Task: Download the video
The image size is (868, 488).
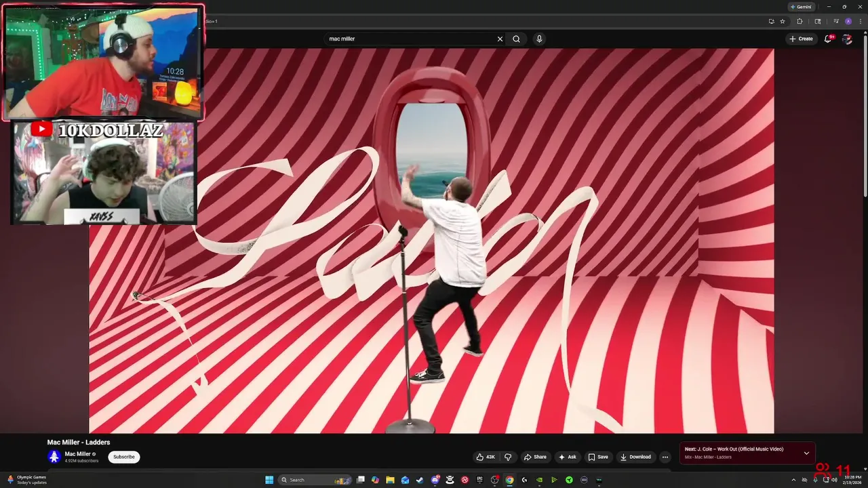Action: (635, 457)
